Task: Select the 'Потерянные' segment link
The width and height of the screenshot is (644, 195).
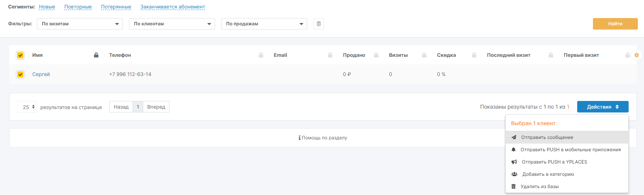Action: [116, 7]
